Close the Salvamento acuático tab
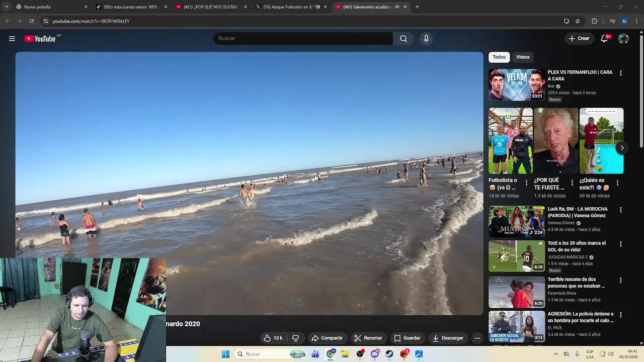The width and height of the screenshot is (644, 362). [405, 7]
